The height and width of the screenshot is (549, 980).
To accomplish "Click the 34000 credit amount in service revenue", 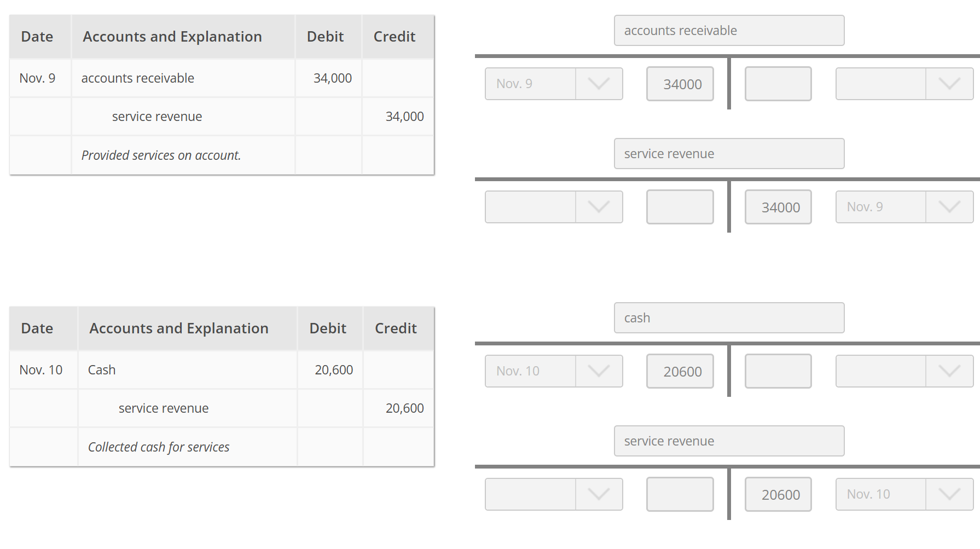I will click(x=778, y=207).
